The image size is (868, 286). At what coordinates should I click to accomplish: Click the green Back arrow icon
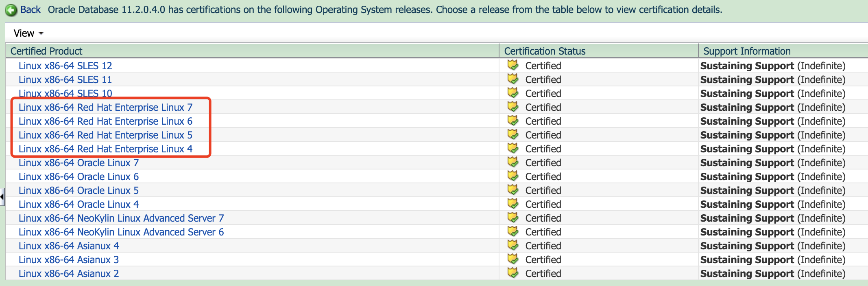pos(11,10)
